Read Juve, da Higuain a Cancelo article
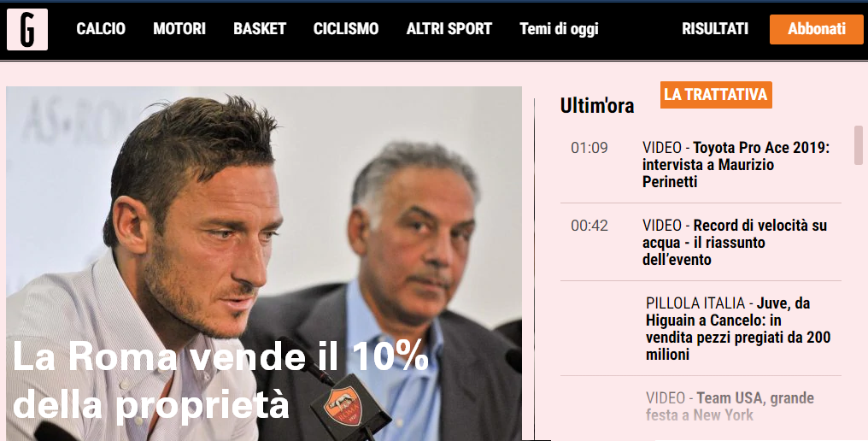868x441 pixels. tap(738, 328)
